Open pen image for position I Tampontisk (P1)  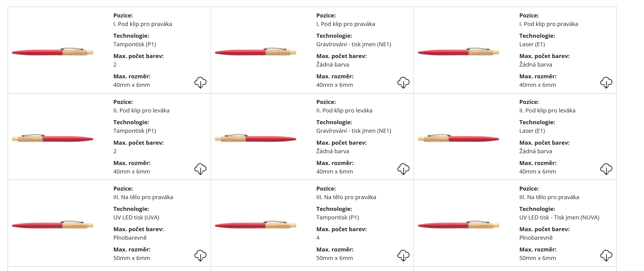pyautogui.click(x=53, y=52)
